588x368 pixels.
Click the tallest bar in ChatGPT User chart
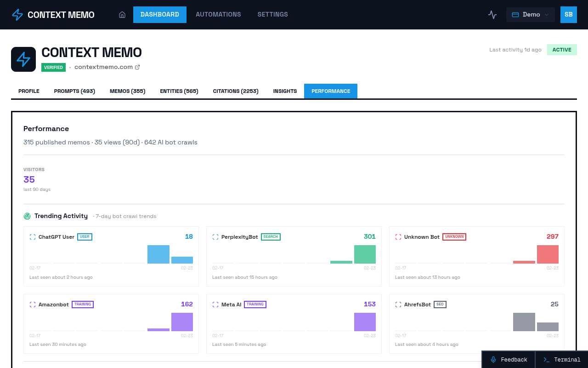tap(158, 253)
